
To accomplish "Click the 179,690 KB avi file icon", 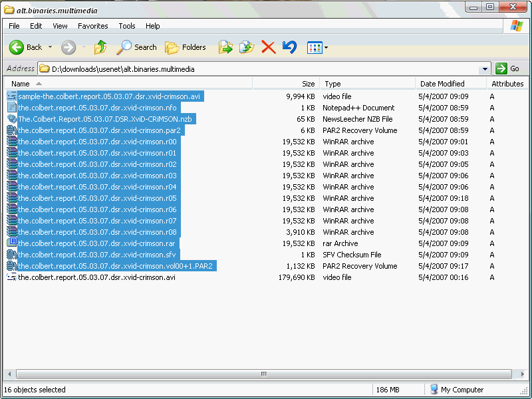I will 12,277.
